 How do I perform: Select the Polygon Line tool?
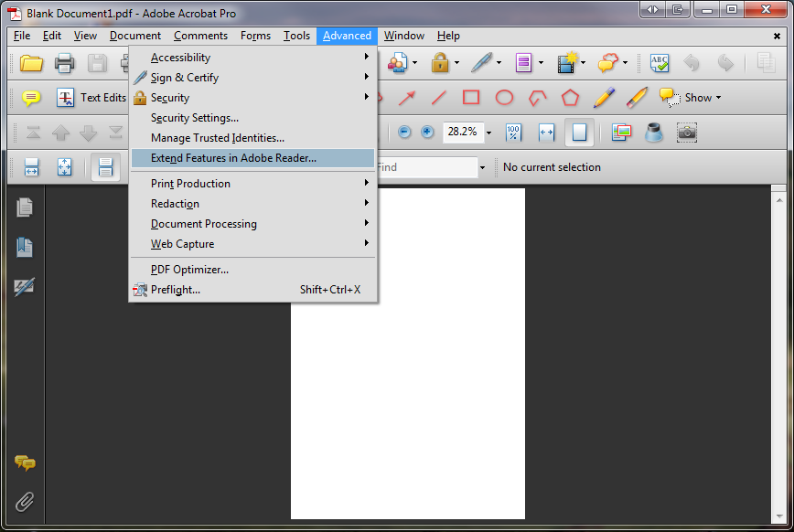[x=537, y=97]
